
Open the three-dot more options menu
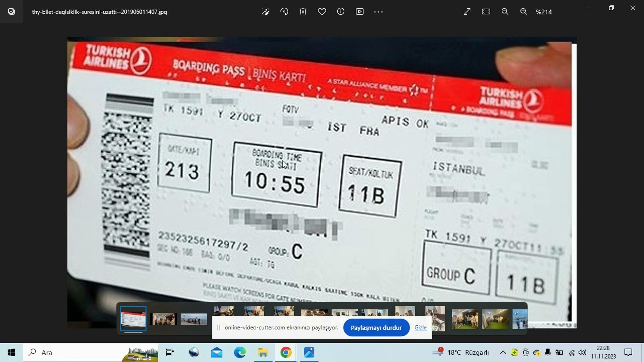[378, 11]
